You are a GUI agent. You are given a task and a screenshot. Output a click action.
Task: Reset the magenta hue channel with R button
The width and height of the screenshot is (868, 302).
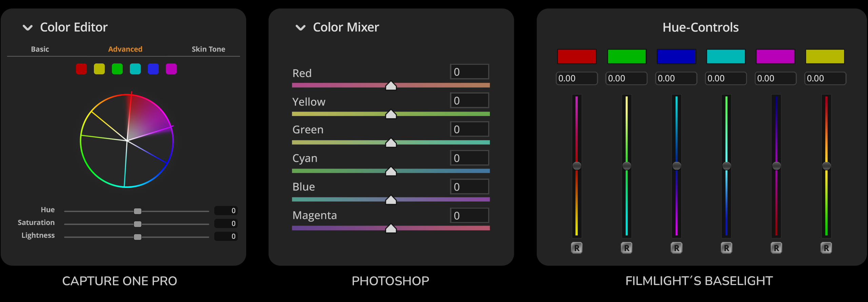tap(776, 248)
